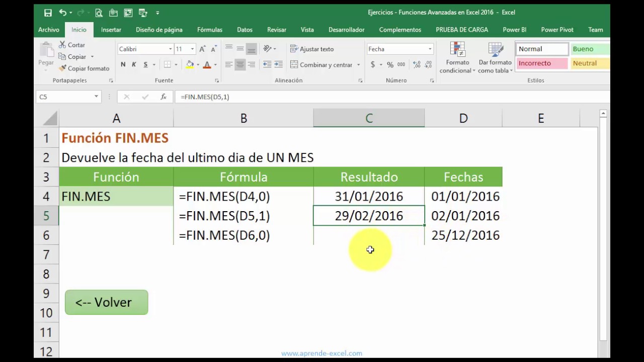The image size is (644, 362).
Task: Toggle italic (K) formatting
Action: tap(134, 64)
